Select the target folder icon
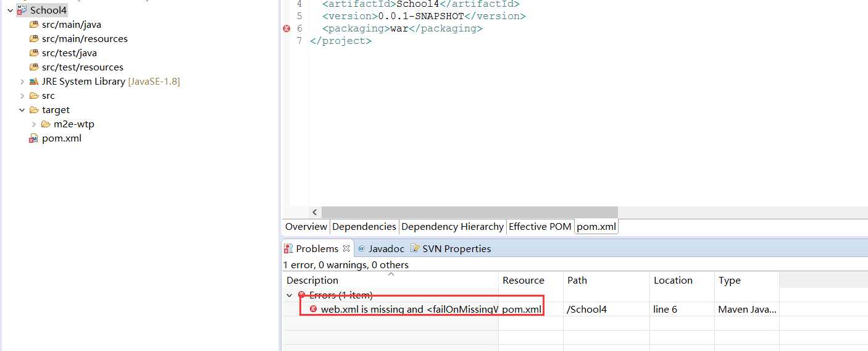 point(34,110)
